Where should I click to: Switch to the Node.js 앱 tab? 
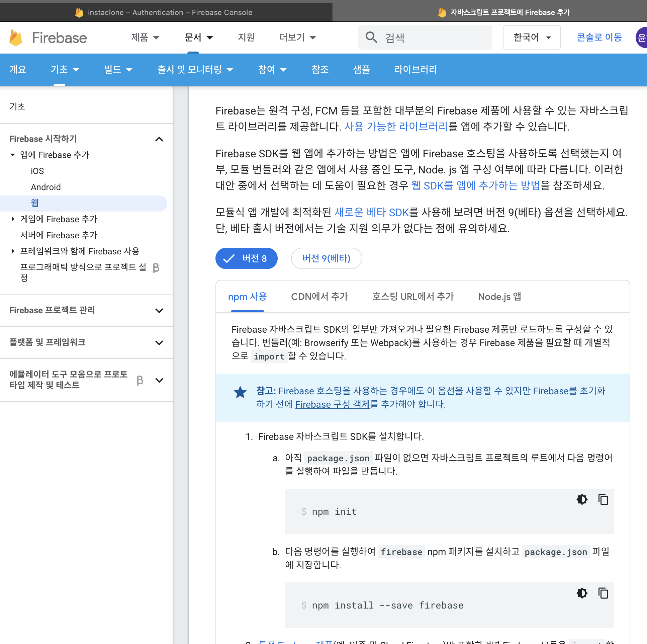[x=499, y=297]
